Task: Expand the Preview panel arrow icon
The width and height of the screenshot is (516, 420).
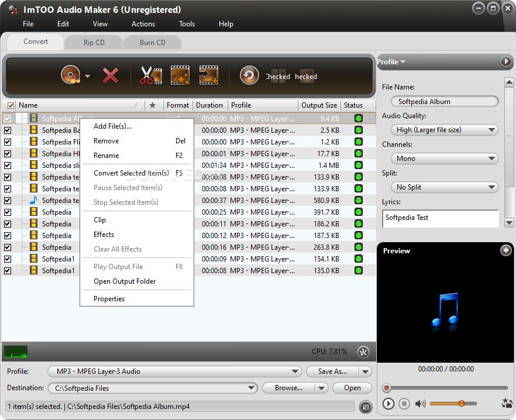Action: coord(505,250)
